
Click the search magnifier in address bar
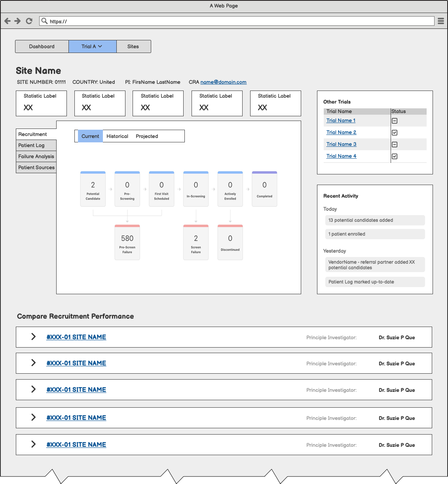[x=44, y=21]
